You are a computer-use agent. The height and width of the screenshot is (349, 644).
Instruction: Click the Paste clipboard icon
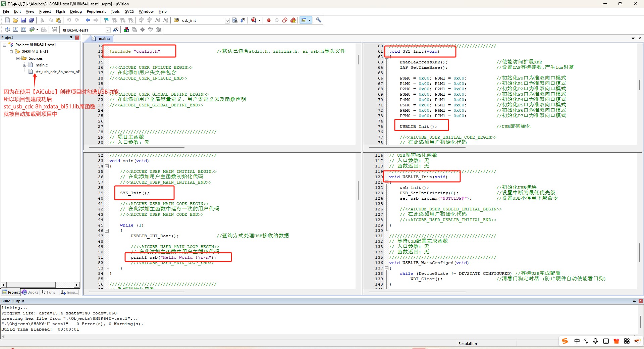pyautogui.click(x=58, y=20)
